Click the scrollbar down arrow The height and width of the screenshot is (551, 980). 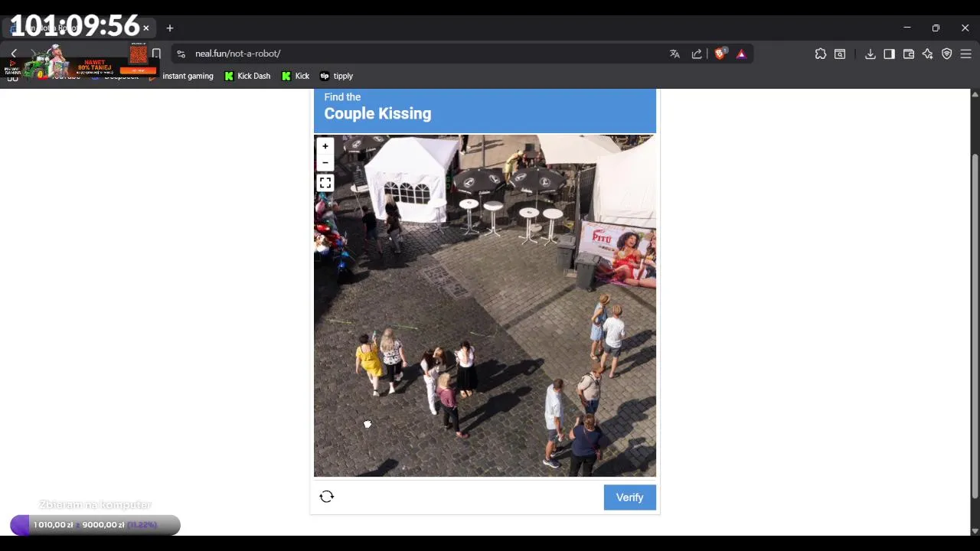coord(974,530)
